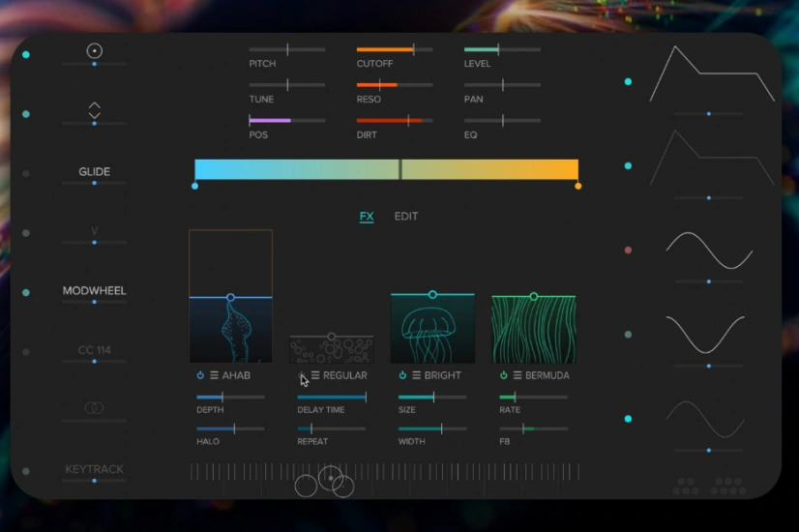Click the CC 114 modulation source label
Image resolution: width=799 pixels, height=532 pixels.
coord(94,350)
